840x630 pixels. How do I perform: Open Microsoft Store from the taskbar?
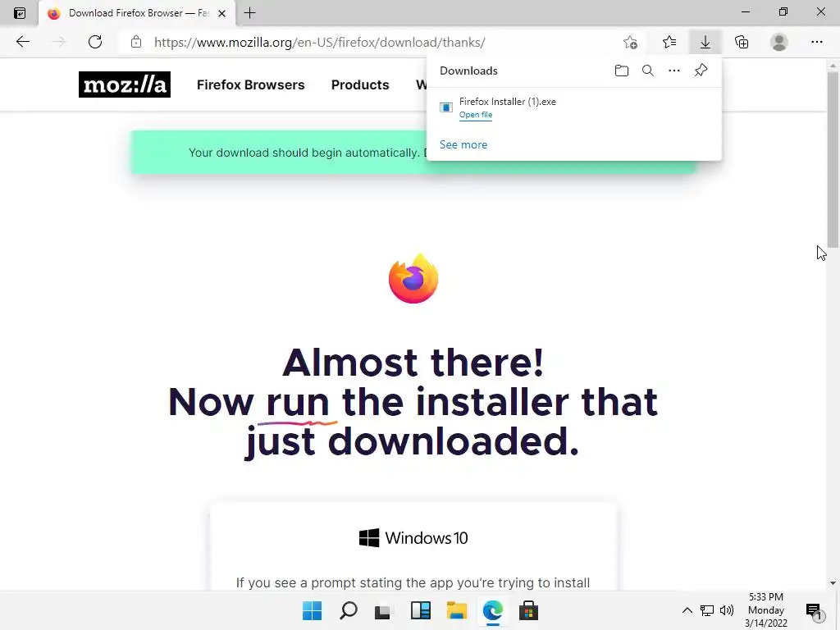[x=528, y=610]
